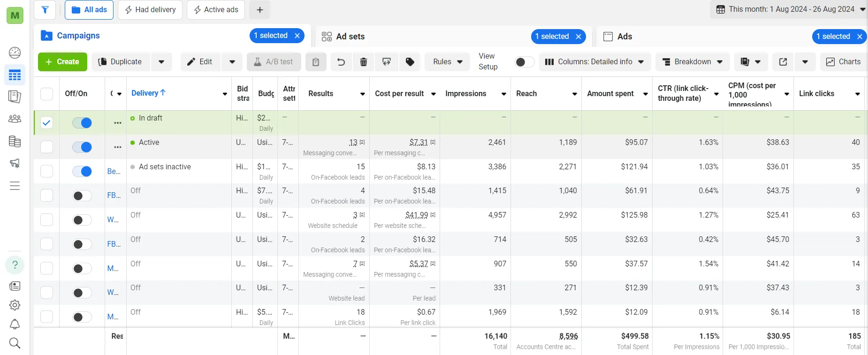Uncheck the In draft row checkbox
The height and width of the screenshot is (355, 868).
46,123
